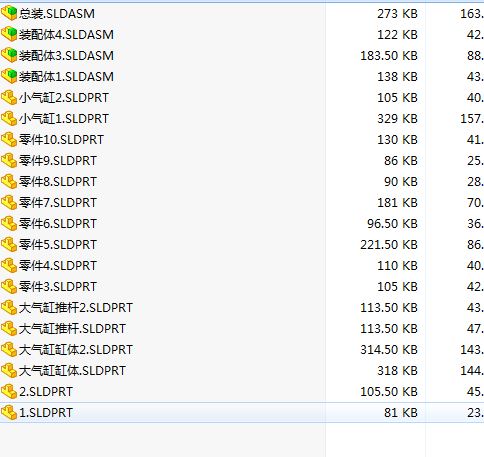
Task: Click the 130 KB size of 零件10.SLDPRT
Action: coord(397,140)
